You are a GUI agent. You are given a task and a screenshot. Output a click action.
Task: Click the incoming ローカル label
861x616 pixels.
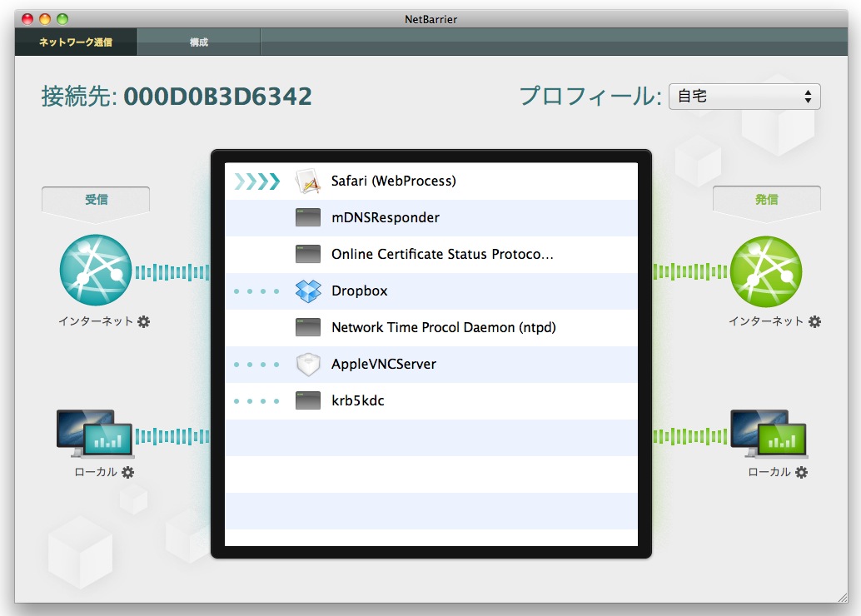click(x=96, y=472)
